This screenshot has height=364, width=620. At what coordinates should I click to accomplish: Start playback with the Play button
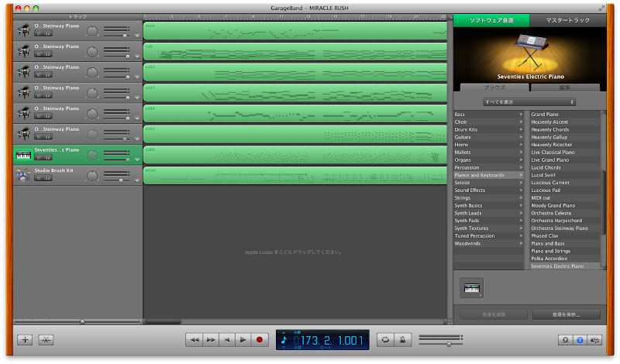tap(243, 339)
